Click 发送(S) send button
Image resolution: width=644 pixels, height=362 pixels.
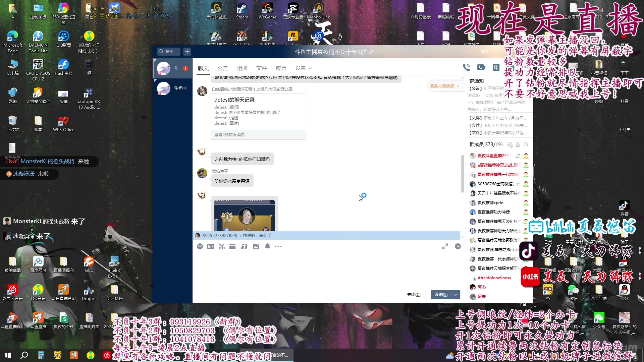tap(441, 295)
